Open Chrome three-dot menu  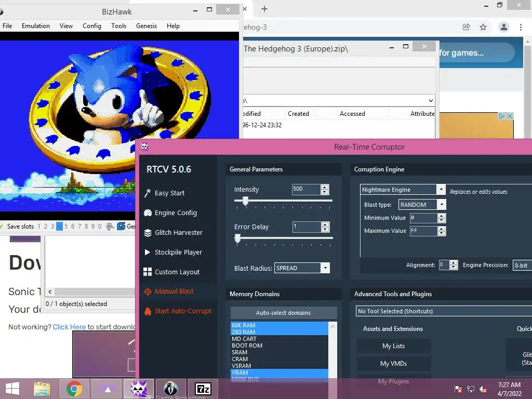(x=521, y=27)
